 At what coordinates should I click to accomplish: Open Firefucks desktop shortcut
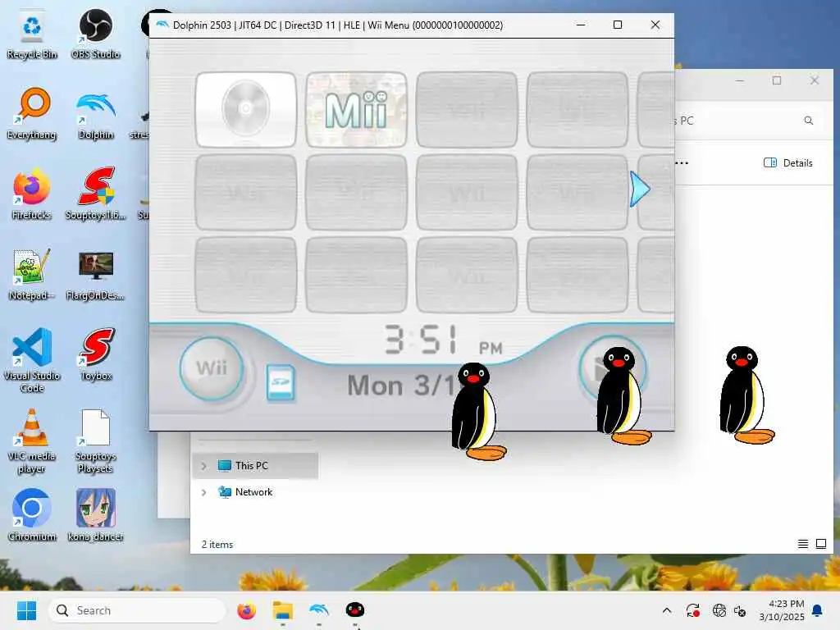[x=32, y=194]
